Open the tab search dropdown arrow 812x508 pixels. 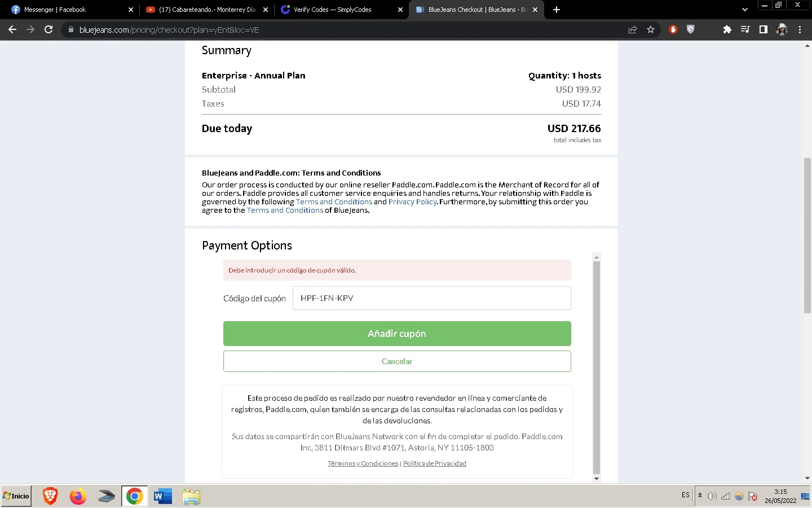click(x=744, y=10)
